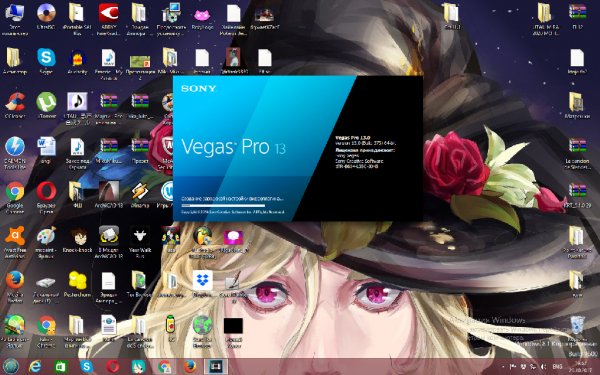Click the Vegas Pro 13 splash title
Screen dimensions: 600x375
233,147
